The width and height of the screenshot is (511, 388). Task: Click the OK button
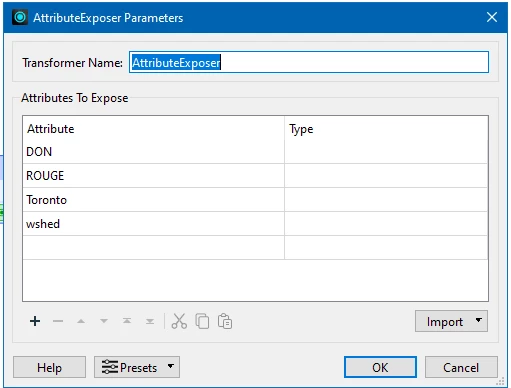click(x=380, y=367)
